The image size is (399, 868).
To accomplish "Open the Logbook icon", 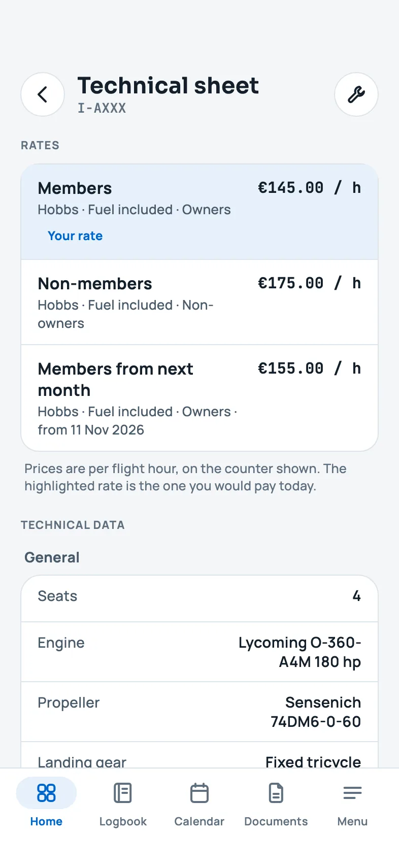I will 123,793.
